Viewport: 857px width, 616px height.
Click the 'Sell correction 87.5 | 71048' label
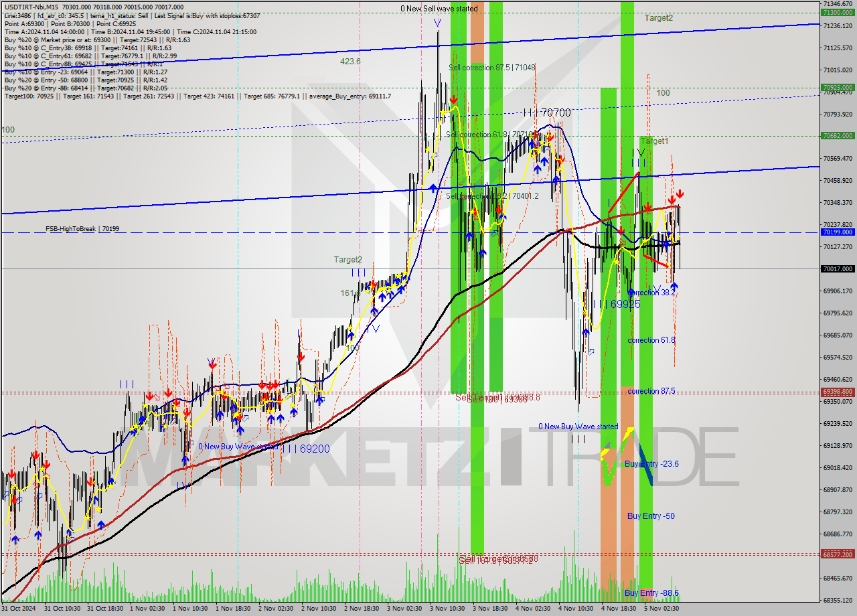click(492, 68)
